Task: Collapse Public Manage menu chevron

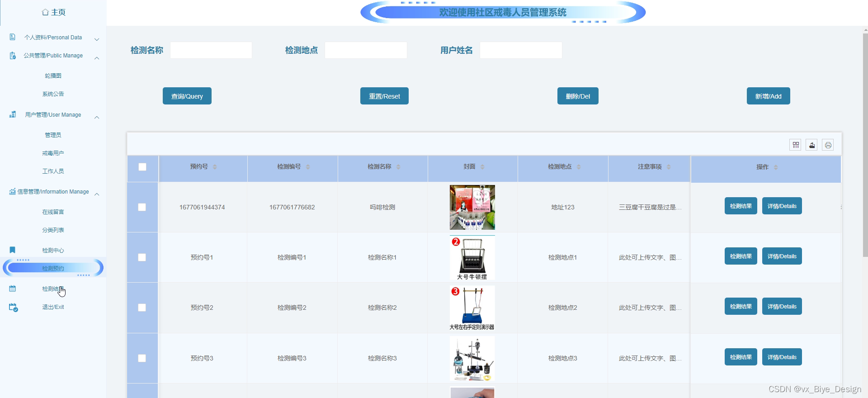Action: (x=97, y=57)
